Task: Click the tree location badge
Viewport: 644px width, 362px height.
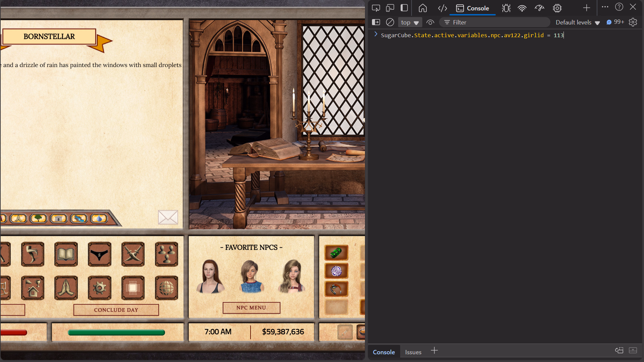Action: point(38,219)
